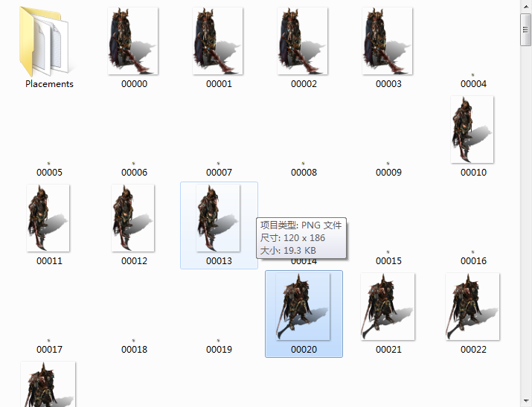532x407 pixels.
Task: Click the 00000 file name label
Action: pyautogui.click(x=134, y=84)
